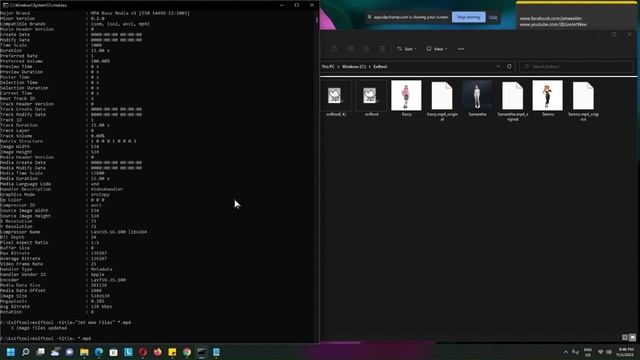The height and width of the screenshot is (360, 640).
Task: Focus the Search Exiftool field
Action: (576, 67)
